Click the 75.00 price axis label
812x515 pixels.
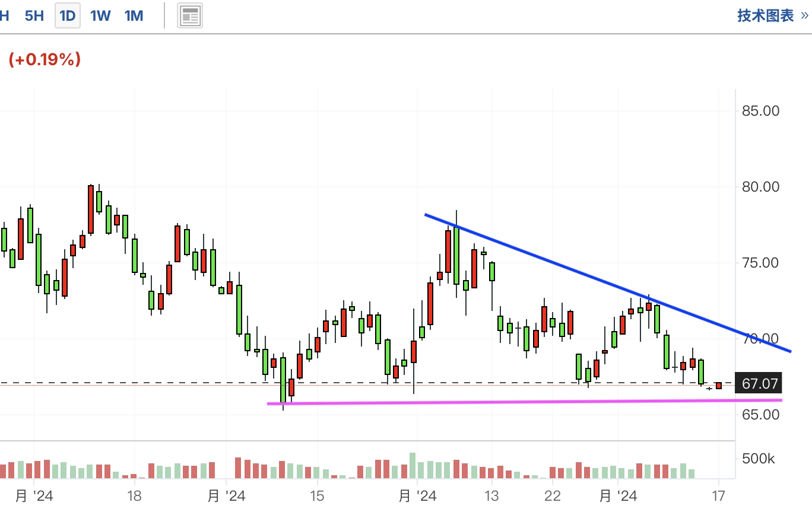760,263
